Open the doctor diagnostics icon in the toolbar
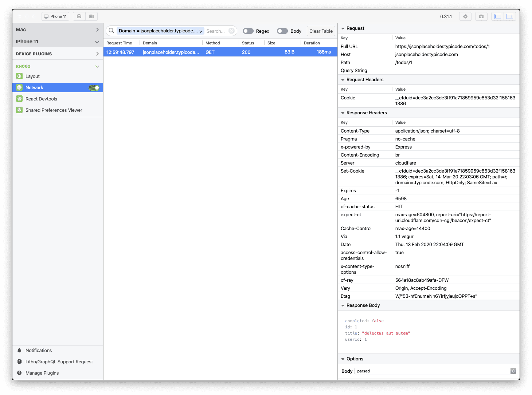 pyautogui.click(x=481, y=16)
